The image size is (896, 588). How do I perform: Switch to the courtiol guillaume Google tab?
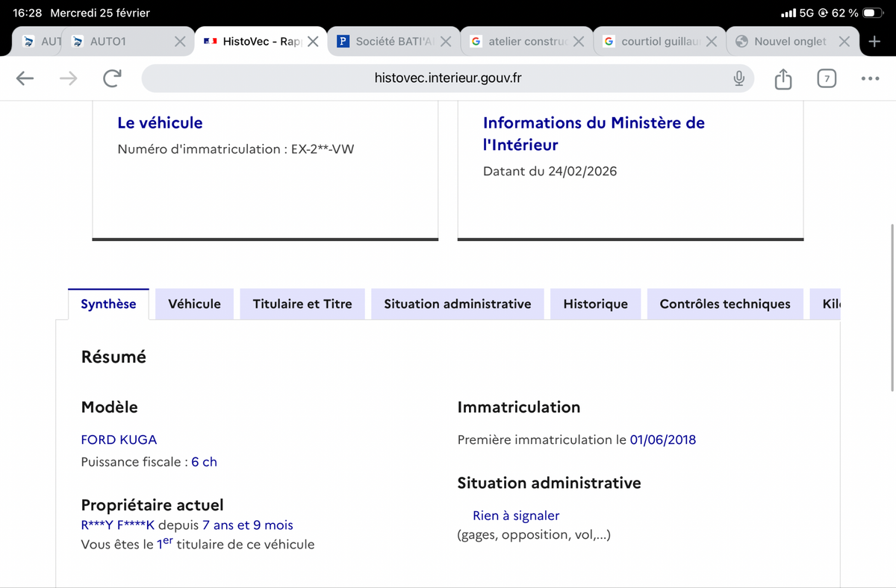pos(657,42)
